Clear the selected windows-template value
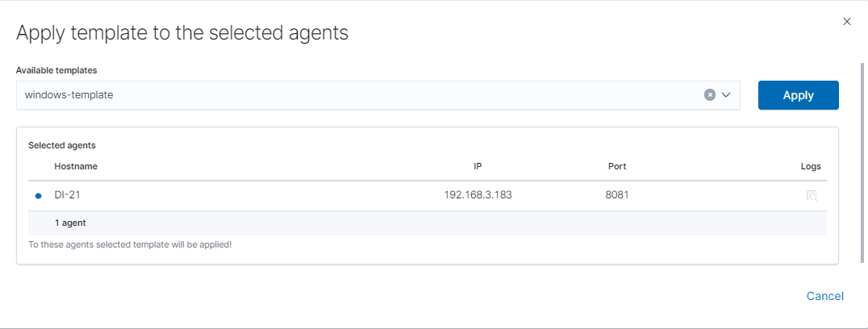 click(710, 94)
